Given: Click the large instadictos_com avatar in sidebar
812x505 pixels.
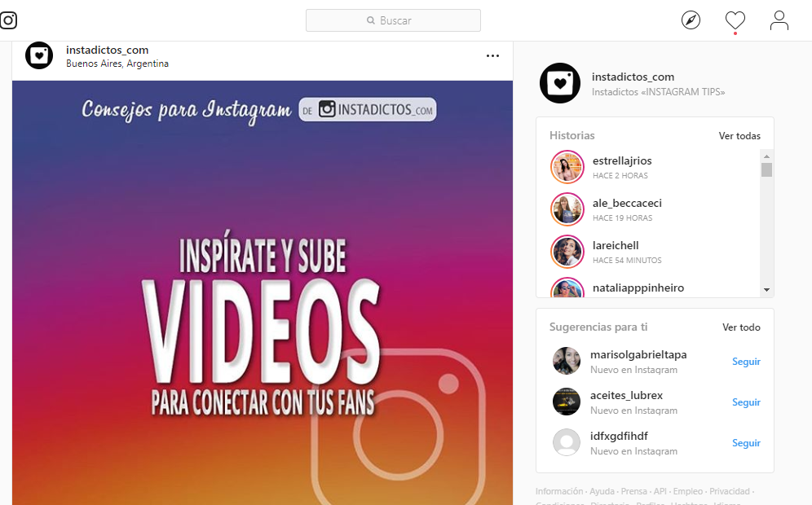Looking at the screenshot, I should [x=560, y=83].
